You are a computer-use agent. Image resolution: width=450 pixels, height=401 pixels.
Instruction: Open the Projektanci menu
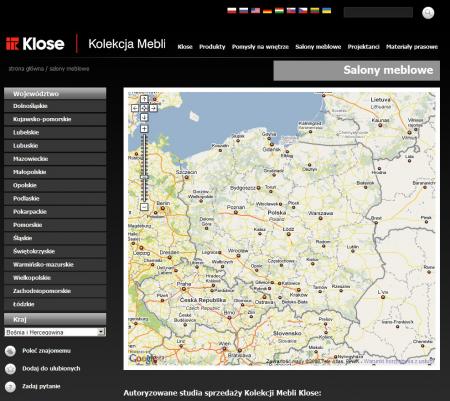click(363, 47)
